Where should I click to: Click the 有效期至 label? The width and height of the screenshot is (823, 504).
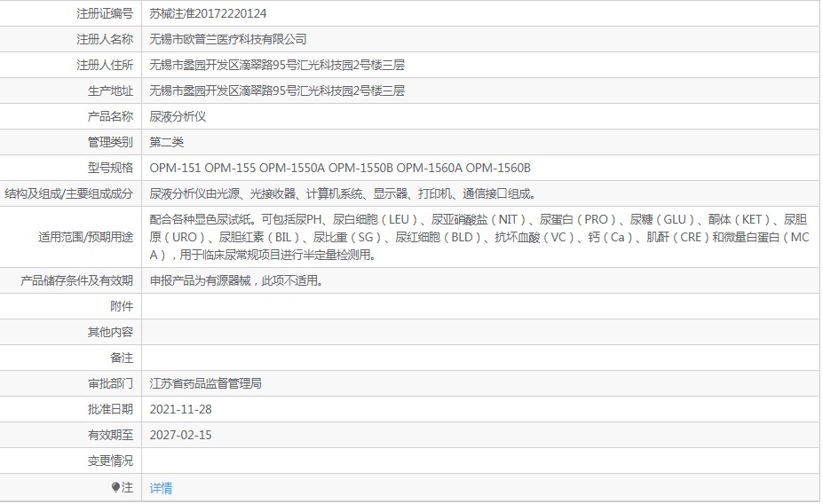110,436
